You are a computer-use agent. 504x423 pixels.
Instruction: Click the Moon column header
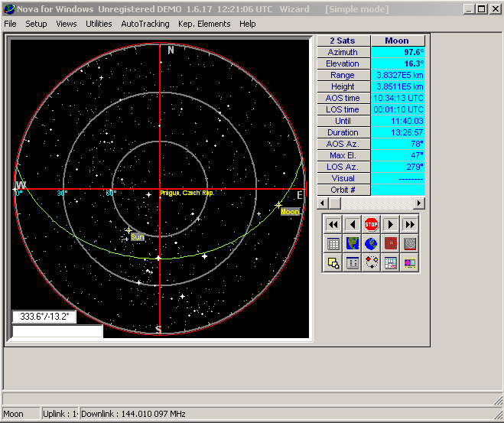pyautogui.click(x=397, y=41)
